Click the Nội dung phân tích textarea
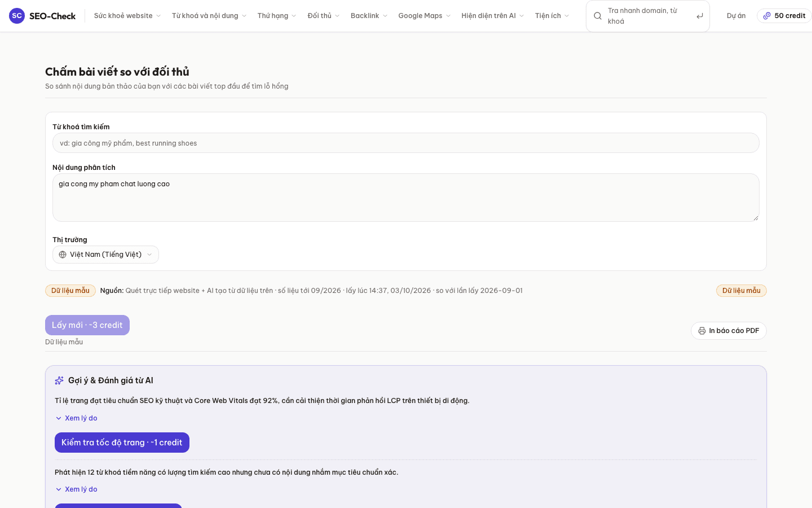This screenshot has width=812, height=508. tap(406, 198)
